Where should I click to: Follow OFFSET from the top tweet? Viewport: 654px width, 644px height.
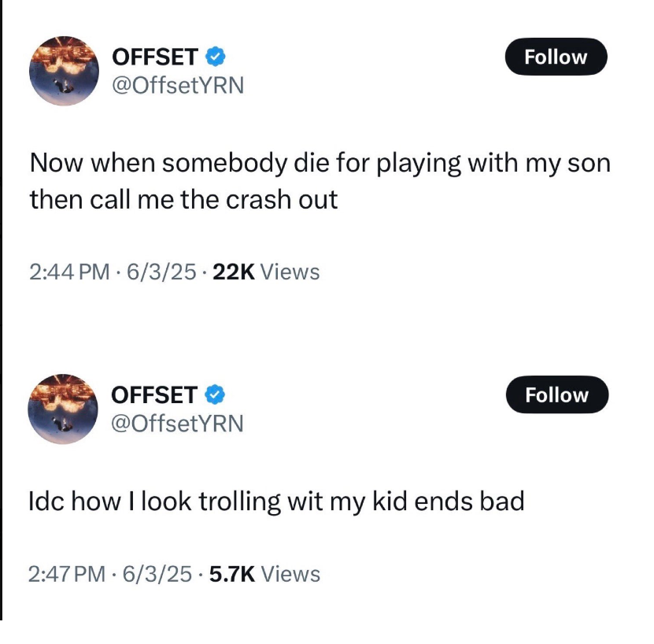click(556, 57)
